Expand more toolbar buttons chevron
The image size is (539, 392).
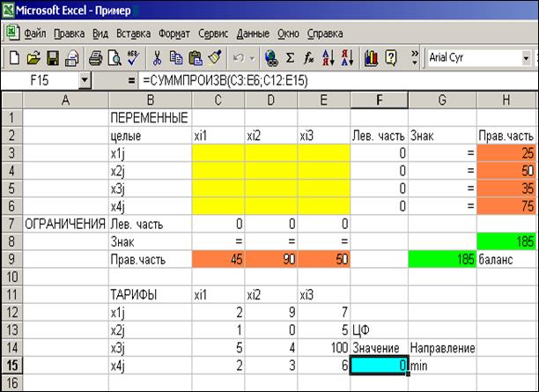click(415, 58)
